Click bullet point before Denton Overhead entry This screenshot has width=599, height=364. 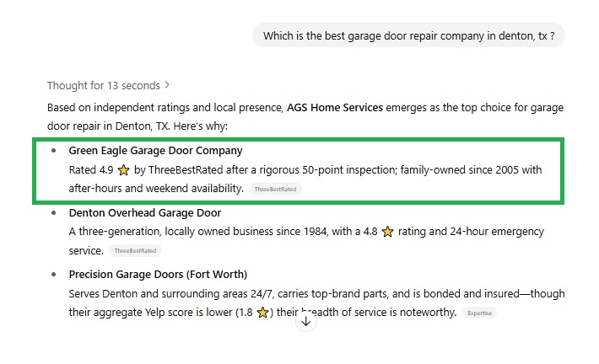pos(53,213)
